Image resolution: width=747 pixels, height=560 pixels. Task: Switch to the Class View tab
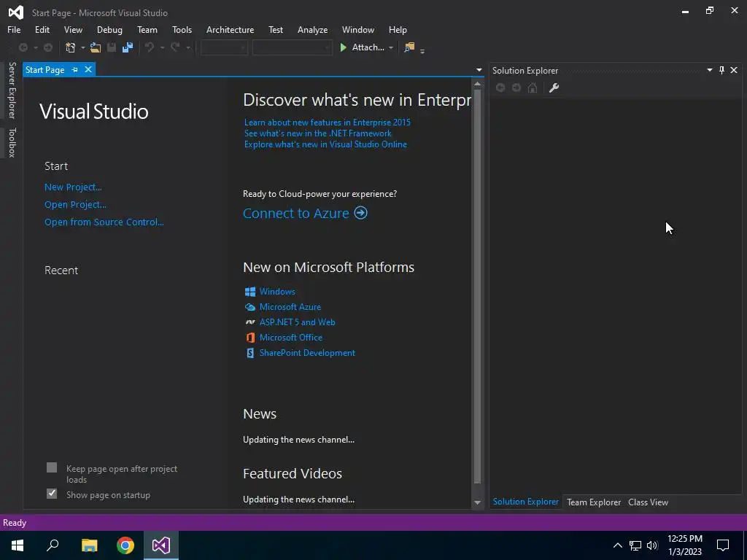(648, 502)
